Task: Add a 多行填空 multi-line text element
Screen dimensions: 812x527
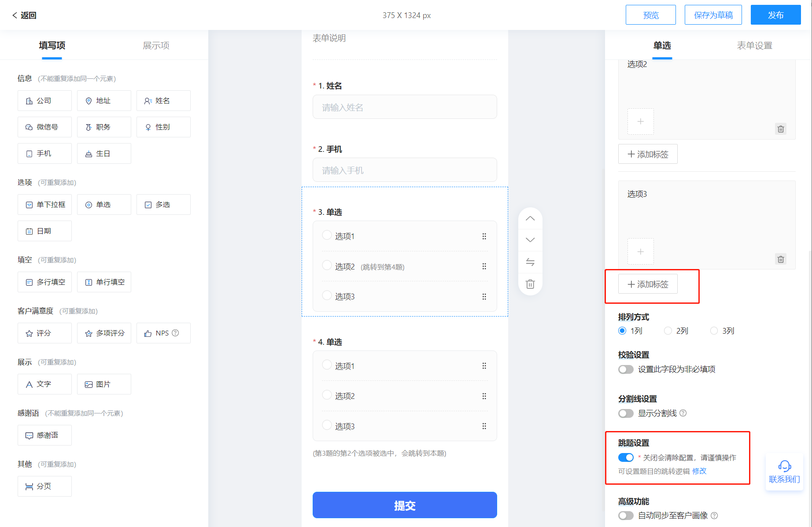Action: click(x=44, y=282)
